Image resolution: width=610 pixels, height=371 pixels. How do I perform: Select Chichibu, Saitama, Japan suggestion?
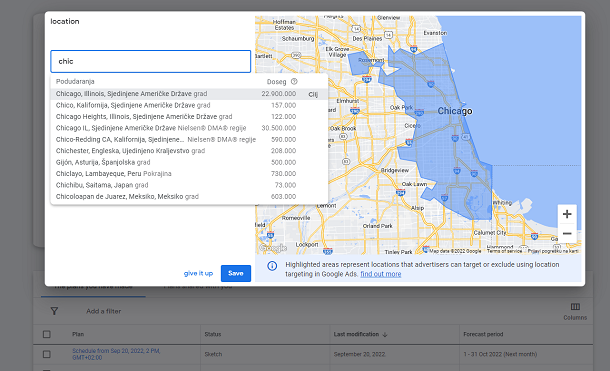click(x=189, y=185)
